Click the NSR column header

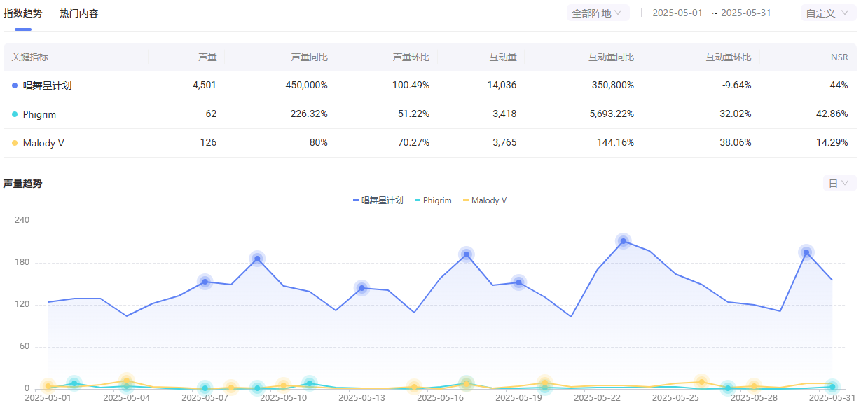(x=839, y=57)
